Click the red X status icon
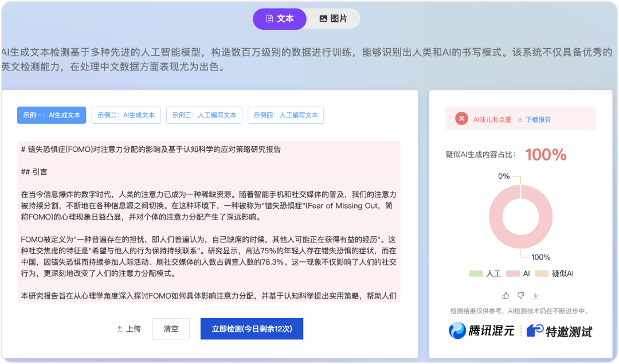The width and height of the screenshot is (619, 364). pos(461,119)
